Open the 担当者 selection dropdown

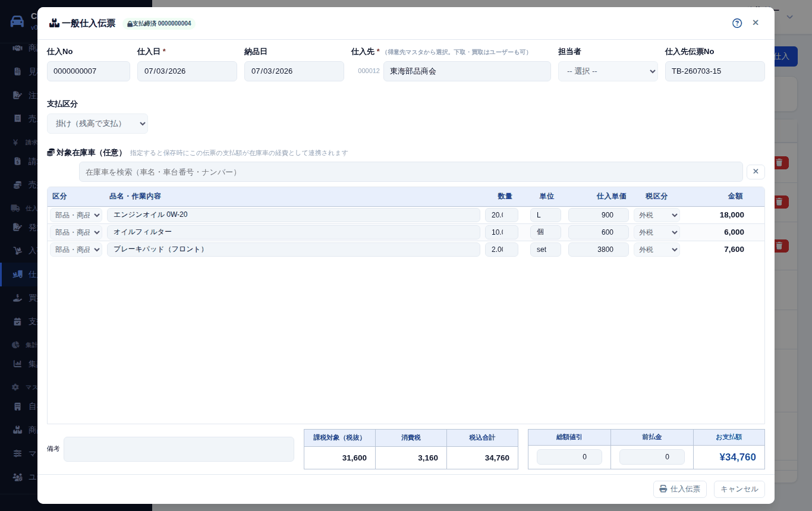[x=608, y=71]
